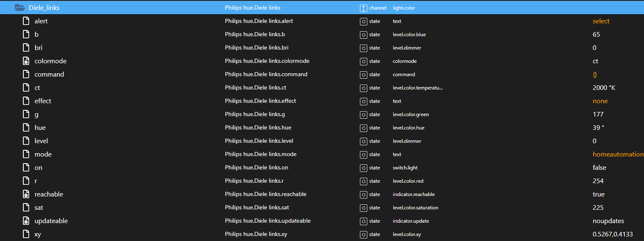Image resolution: width=644 pixels, height=241 pixels.
Task: Edit the ct value 2000 °K
Action: tap(604, 88)
